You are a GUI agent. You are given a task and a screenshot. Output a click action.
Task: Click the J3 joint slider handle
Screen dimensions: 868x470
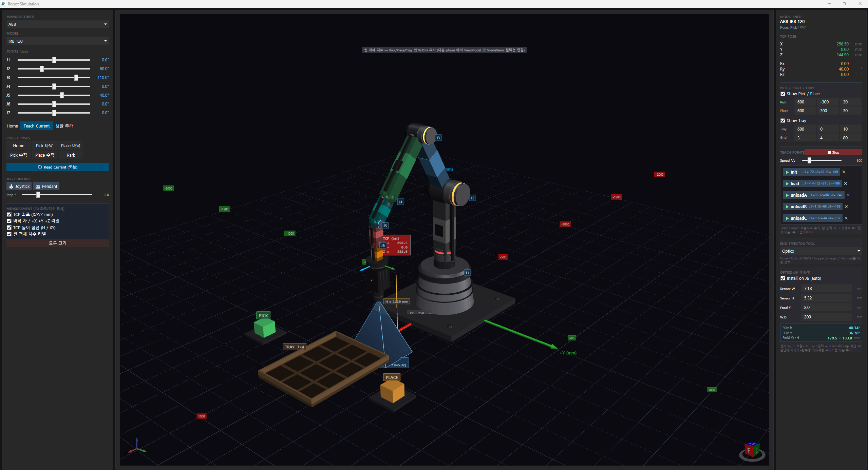pos(76,78)
